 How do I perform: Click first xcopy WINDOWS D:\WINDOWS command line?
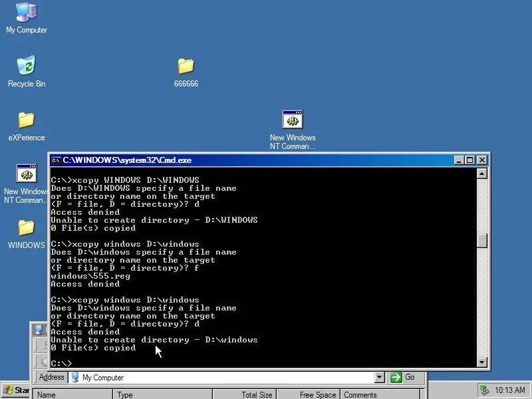point(125,180)
